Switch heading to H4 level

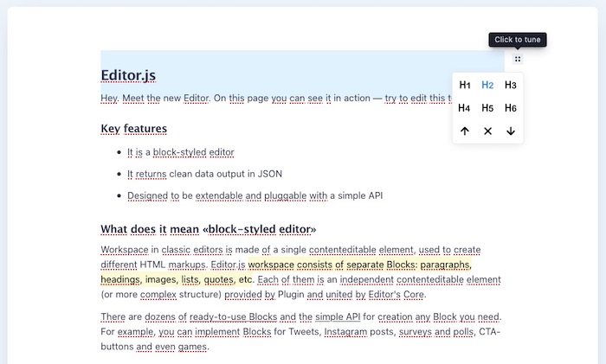coord(465,108)
